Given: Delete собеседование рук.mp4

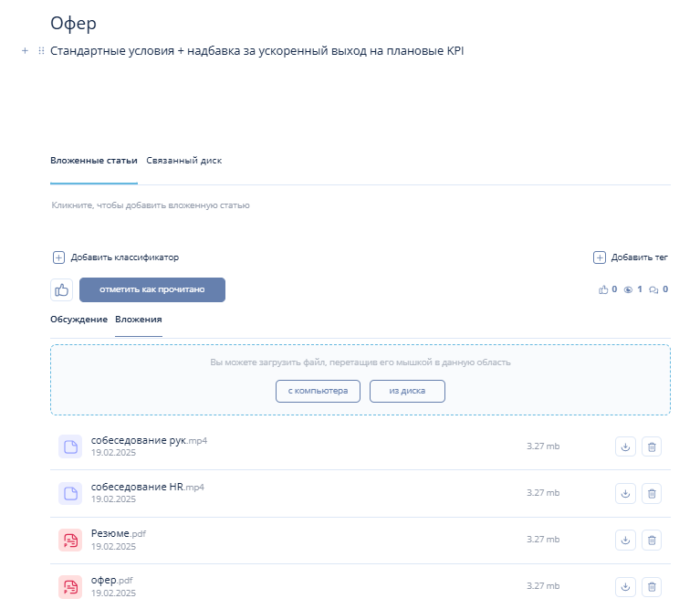Looking at the screenshot, I should click(652, 446).
